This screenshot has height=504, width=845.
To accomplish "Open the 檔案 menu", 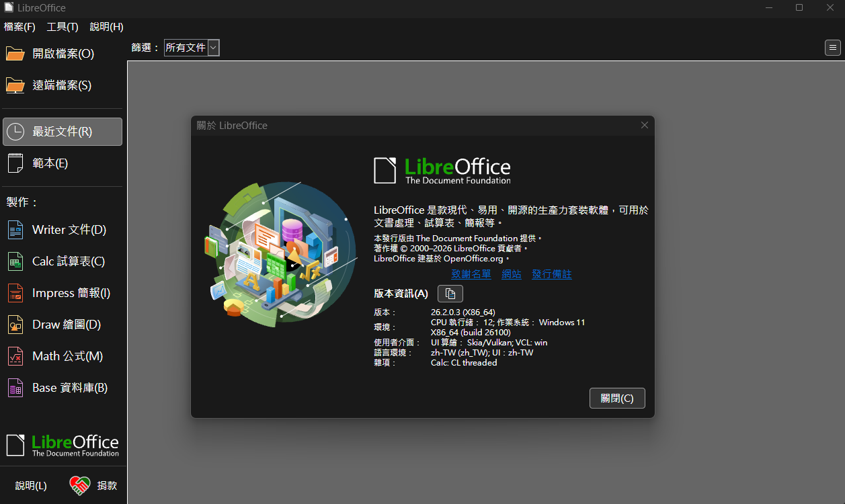I will pyautogui.click(x=19, y=27).
